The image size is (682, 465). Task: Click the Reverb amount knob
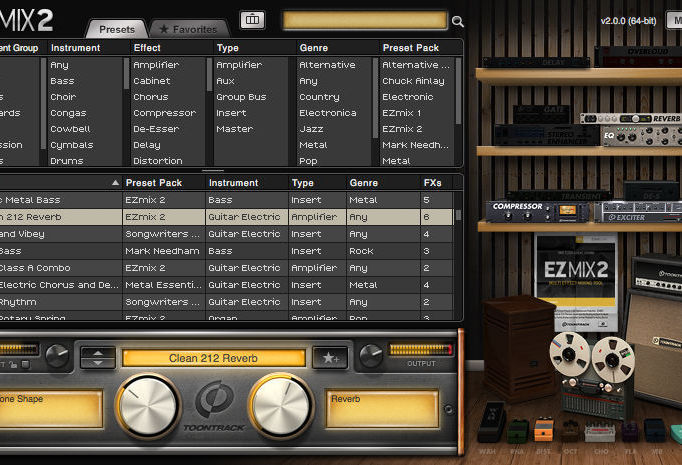click(x=281, y=405)
